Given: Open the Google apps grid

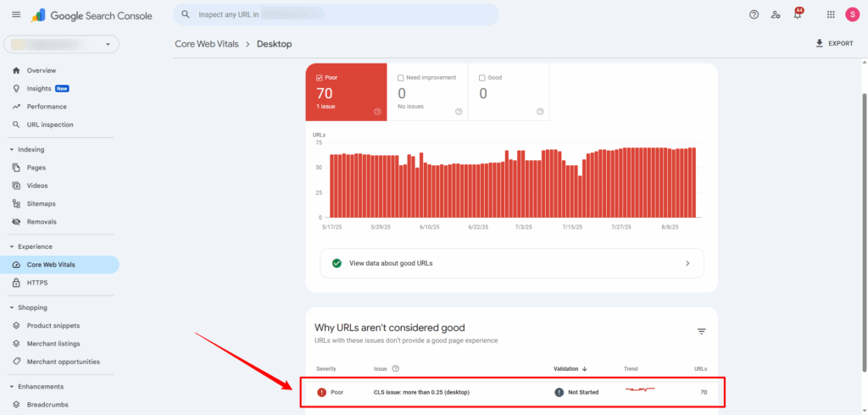Looking at the screenshot, I should 831,15.
